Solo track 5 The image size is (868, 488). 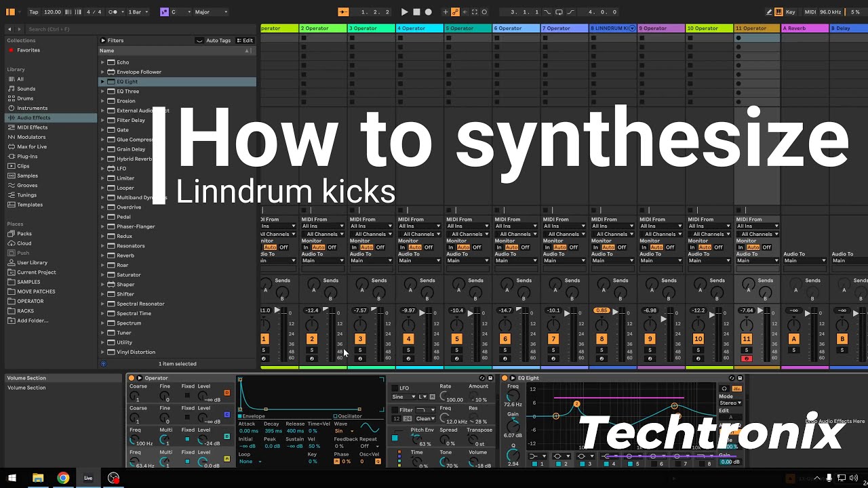pos(456,350)
